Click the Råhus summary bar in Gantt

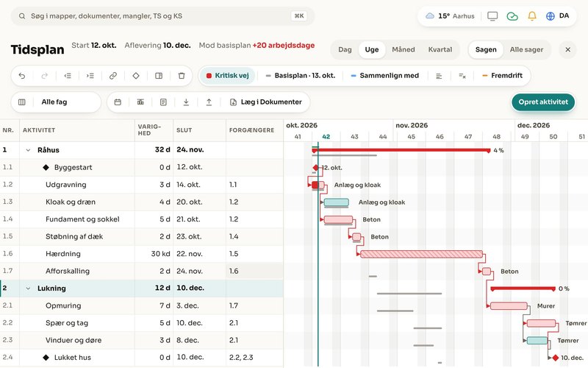(x=401, y=150)
